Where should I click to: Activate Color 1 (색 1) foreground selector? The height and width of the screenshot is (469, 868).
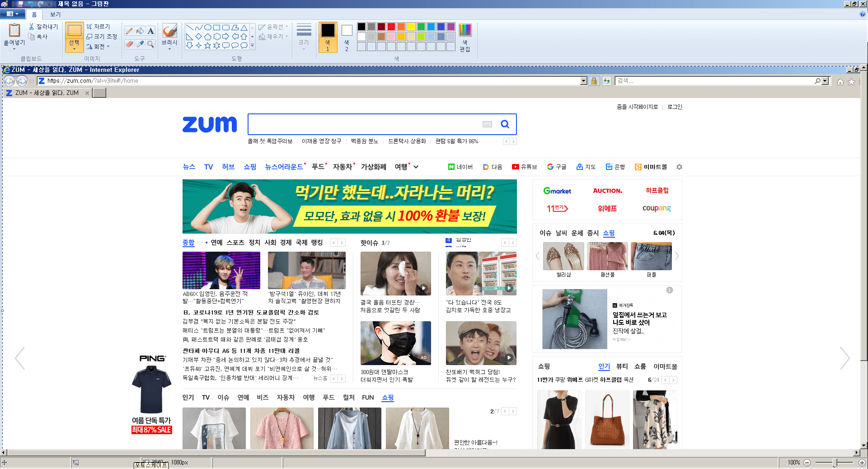[328, 38]
